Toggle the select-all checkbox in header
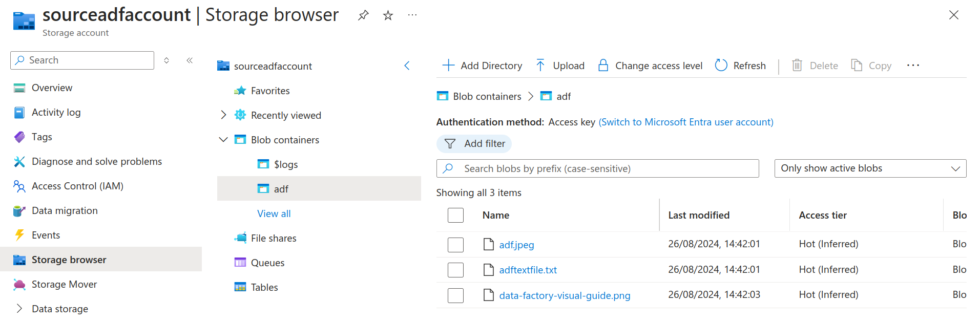This screenshot has height=322, width=980. coord(455,215)
